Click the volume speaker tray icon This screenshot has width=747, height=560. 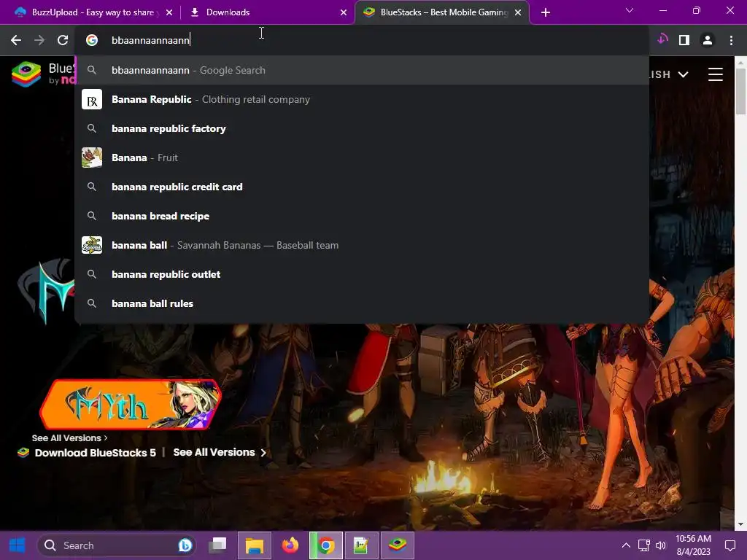[661, 545]
